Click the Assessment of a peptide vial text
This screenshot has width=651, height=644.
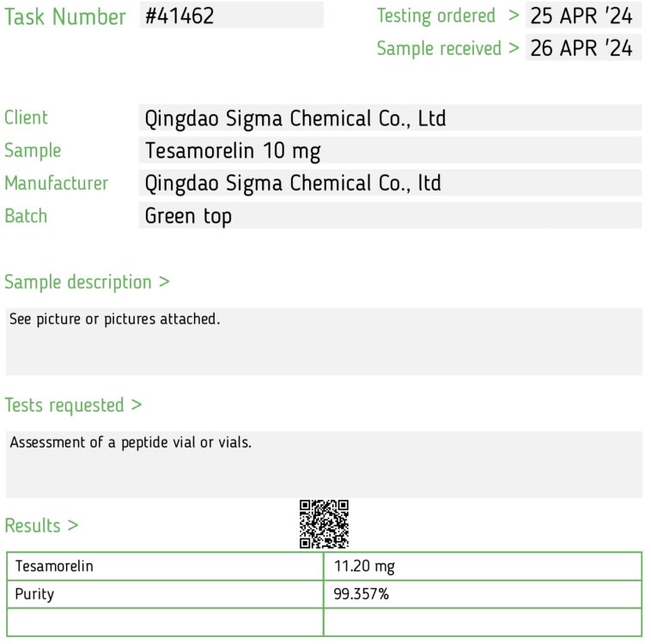131,442
